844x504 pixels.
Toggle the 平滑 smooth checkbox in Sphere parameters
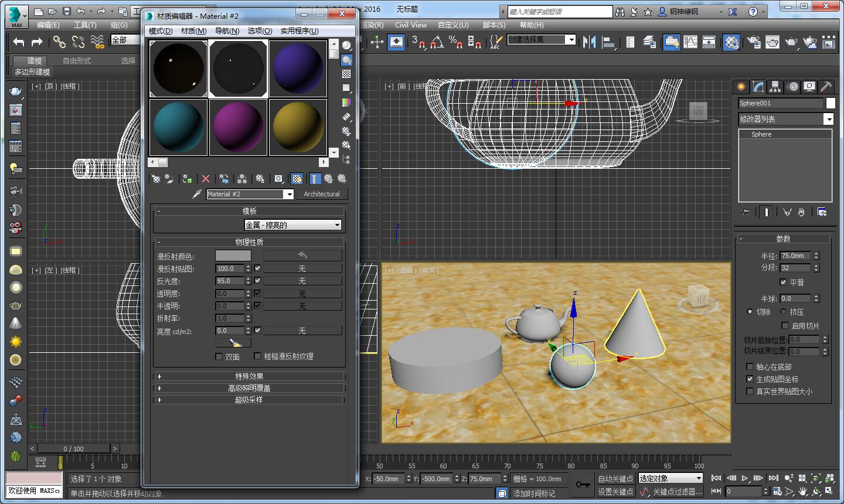784,282
